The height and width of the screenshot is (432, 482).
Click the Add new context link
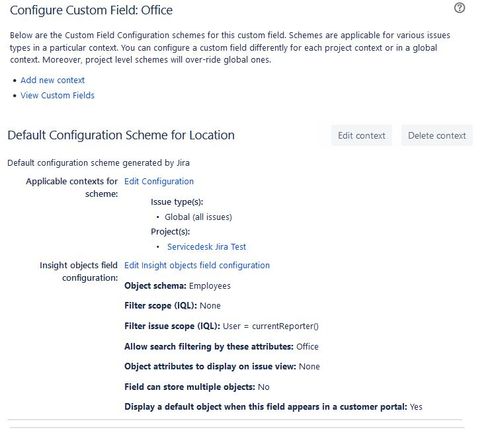[52, 80]
